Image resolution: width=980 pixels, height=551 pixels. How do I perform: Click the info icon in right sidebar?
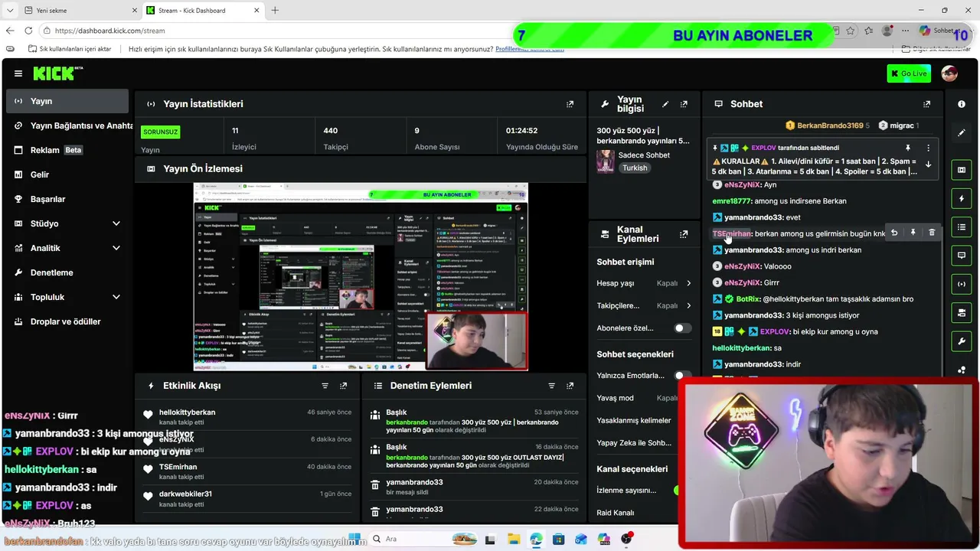pos(962,104)
